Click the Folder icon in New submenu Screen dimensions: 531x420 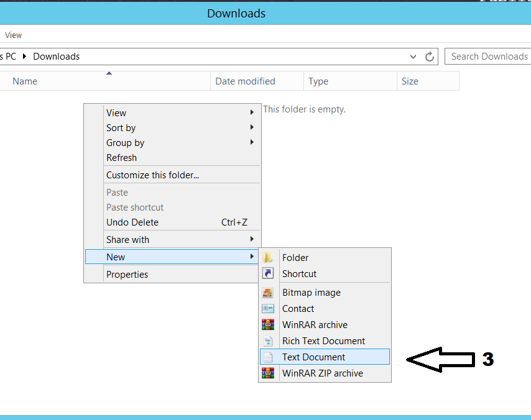click(268, 258)
